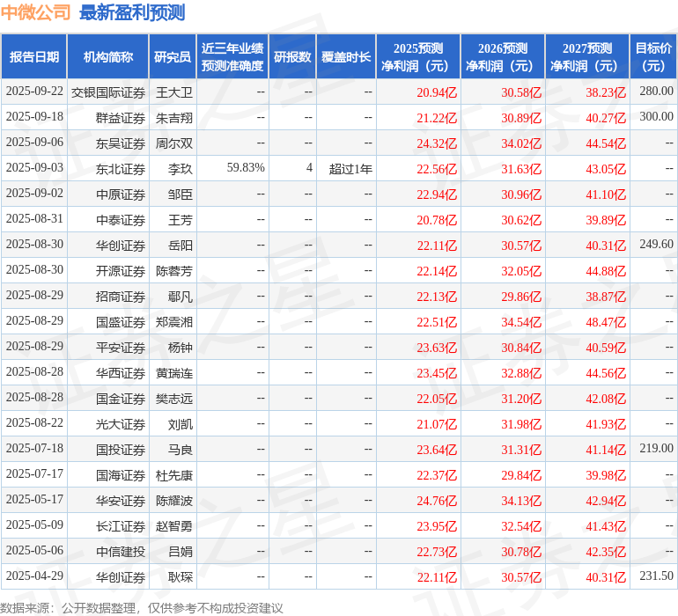
Task: Select analyst name 王大卫
Action: tap(173, 92)
